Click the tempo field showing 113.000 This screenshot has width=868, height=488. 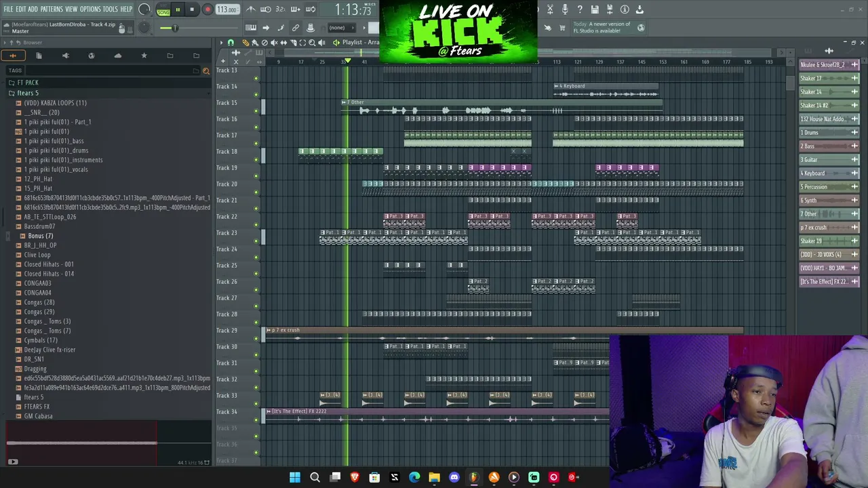tap(227, 9)
